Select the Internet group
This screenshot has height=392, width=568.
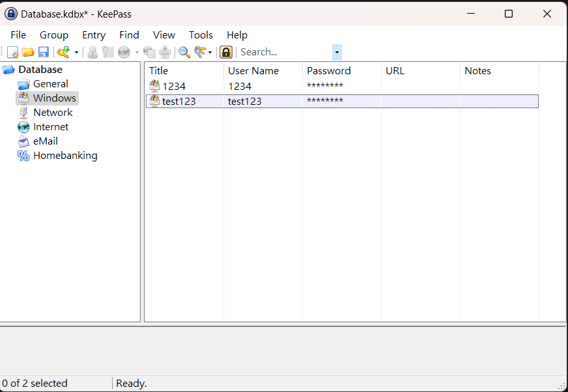click(x=51, y=127)
